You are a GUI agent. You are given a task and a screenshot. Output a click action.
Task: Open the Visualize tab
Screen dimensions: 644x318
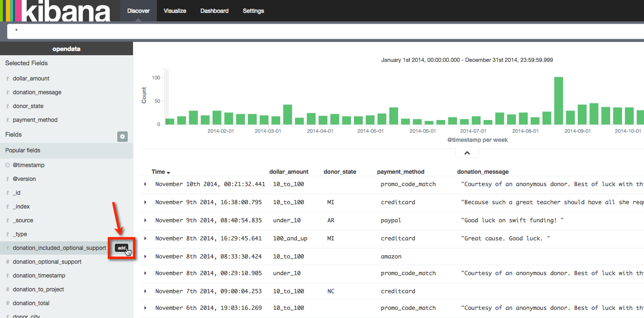175,11
